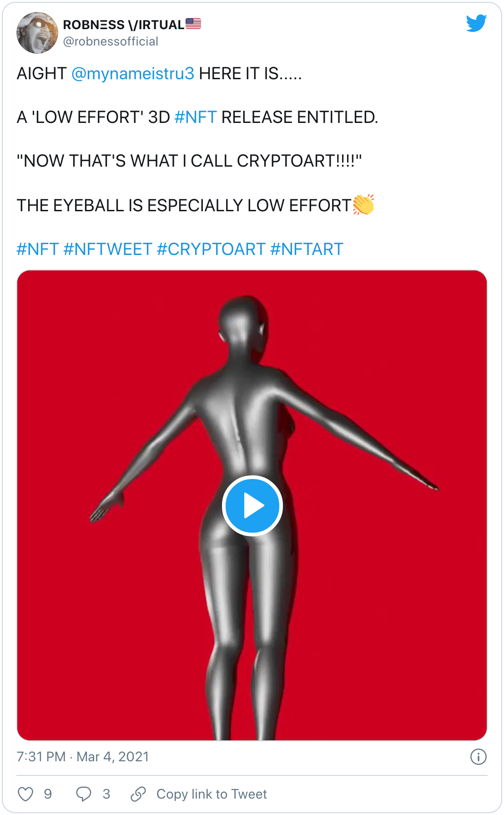The width and height of the screenshot is (504, 815).
Task: Click the ROBNESS VIRTUAL display name
Action: pos(124,25)
